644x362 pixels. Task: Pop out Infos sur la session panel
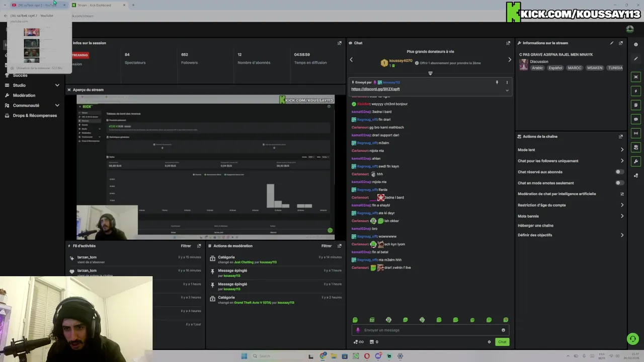click(340, 43)
